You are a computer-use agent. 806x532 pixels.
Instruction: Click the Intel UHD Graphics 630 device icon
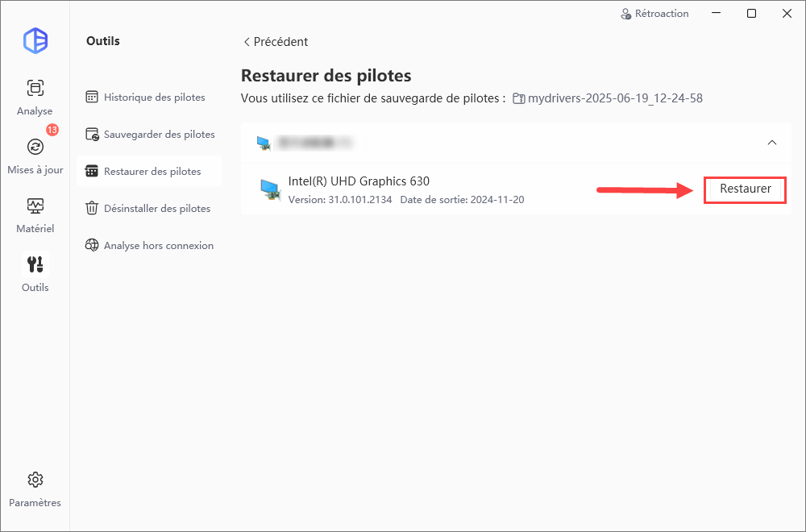[x=270, y=189]
